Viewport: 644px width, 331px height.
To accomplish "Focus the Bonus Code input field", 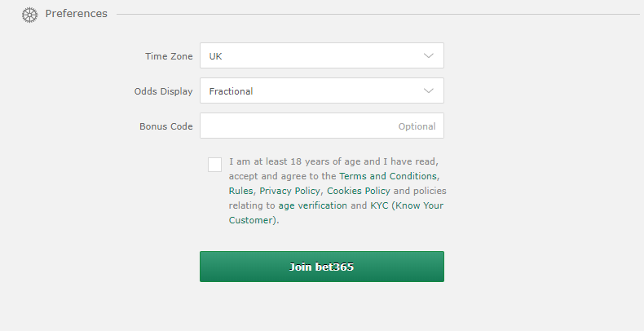I will (x=321, y=126).
